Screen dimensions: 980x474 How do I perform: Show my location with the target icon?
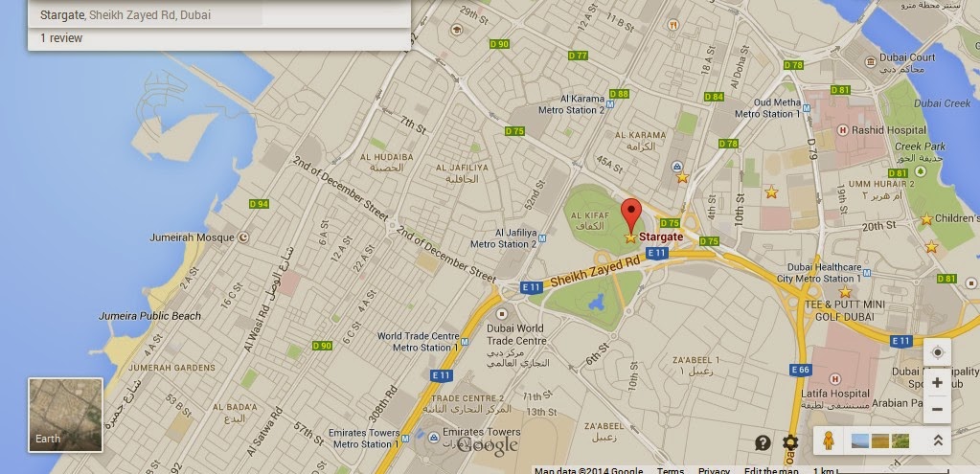pyautogui.click(x=937, y=352)
